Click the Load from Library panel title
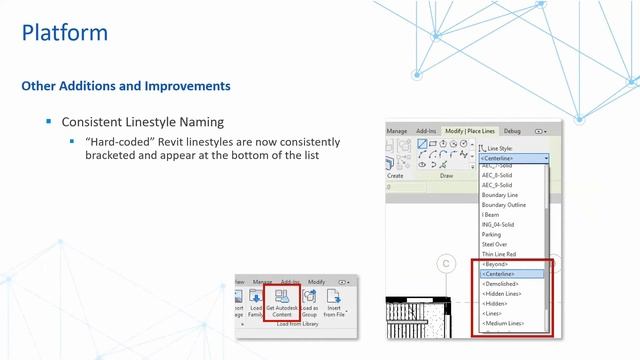This screenshot has width=640, height=360. [x=297, y=324]
